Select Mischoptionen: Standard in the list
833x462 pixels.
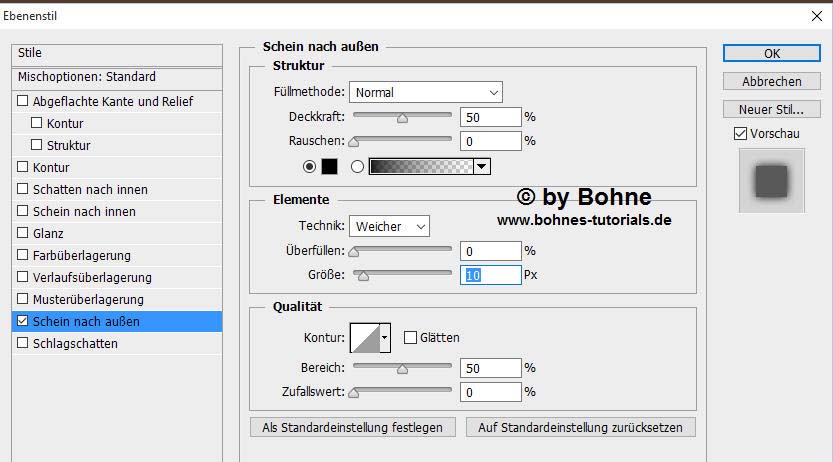87,77
